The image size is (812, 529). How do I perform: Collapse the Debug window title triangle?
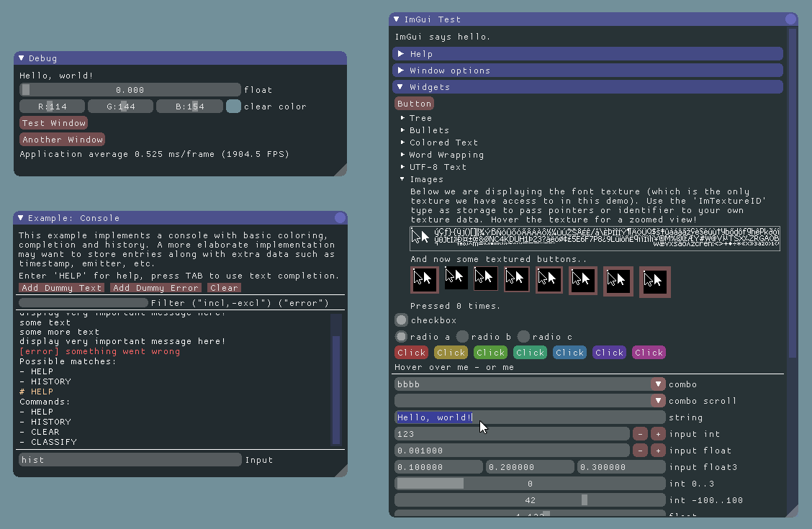[x=22, y=58]
